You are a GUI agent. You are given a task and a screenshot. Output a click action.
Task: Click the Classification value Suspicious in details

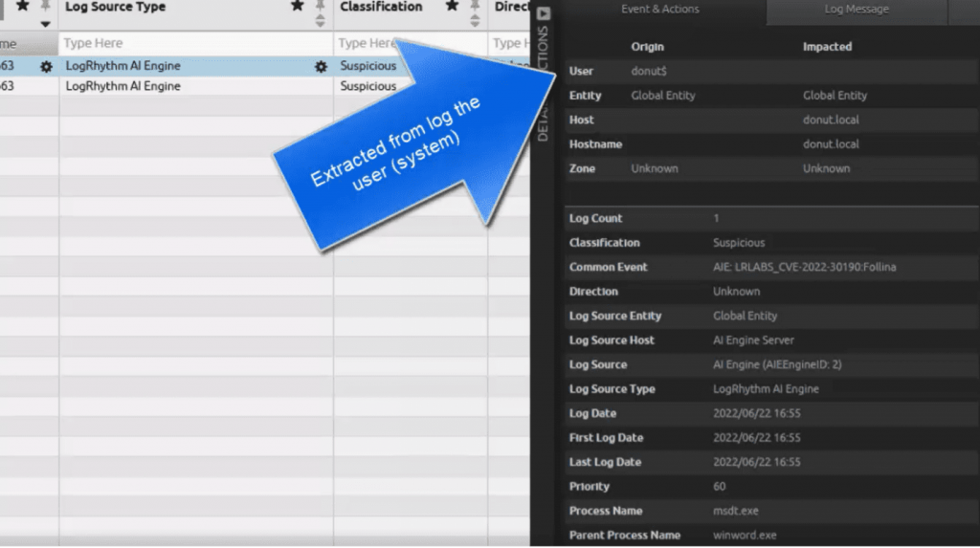point(739,243)
